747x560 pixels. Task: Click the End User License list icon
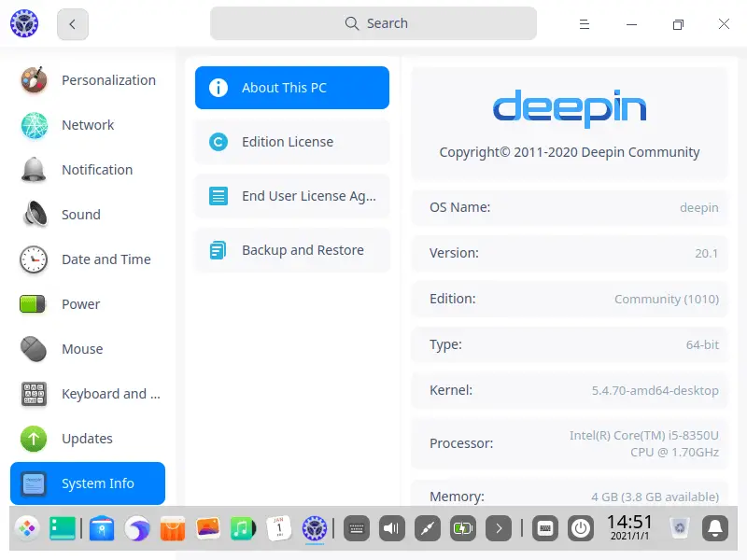pyautogui.click(x=218, y=196)
